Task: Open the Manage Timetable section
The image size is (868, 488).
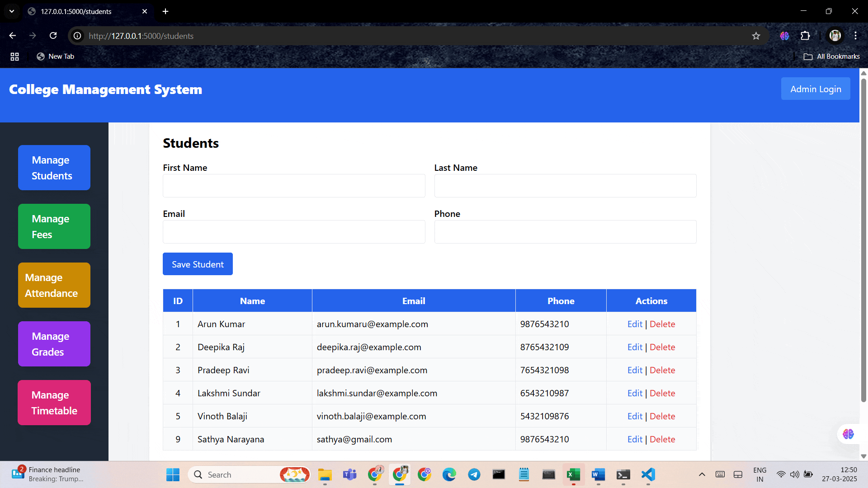Action: pyautogui.click(x=54, y=403)
